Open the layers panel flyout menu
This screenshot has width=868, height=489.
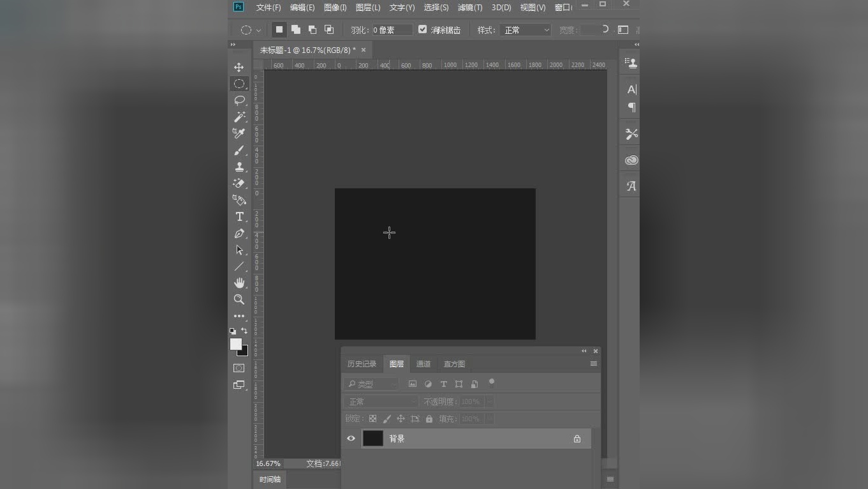(594, 364)
